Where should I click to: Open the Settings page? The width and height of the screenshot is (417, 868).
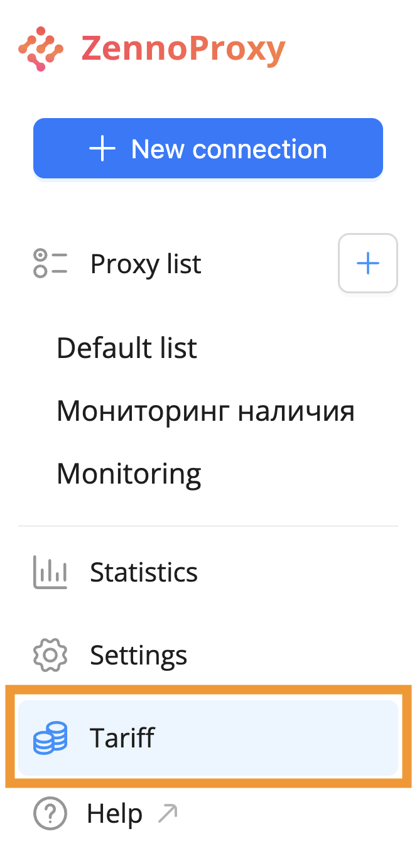(139, 655)
